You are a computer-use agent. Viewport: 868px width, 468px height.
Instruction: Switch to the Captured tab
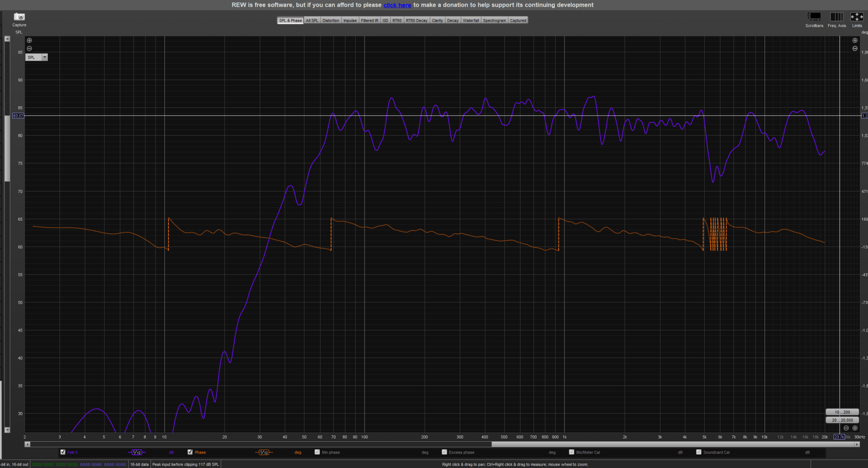click(518, 20)
